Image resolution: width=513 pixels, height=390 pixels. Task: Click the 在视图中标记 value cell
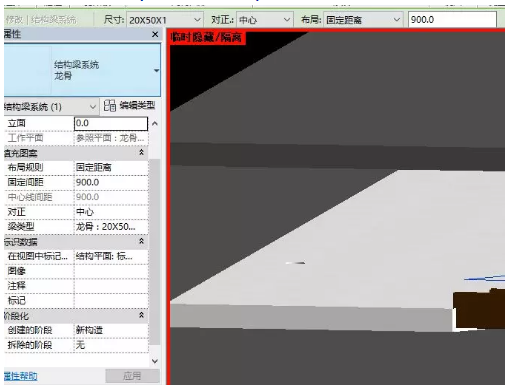[111, 256]
